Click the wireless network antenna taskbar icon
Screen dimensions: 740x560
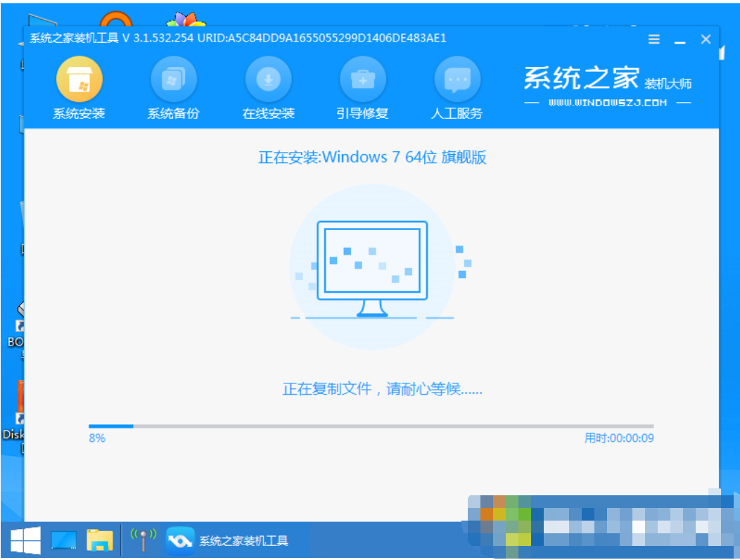pyautogui.click(x=143, y=540)
